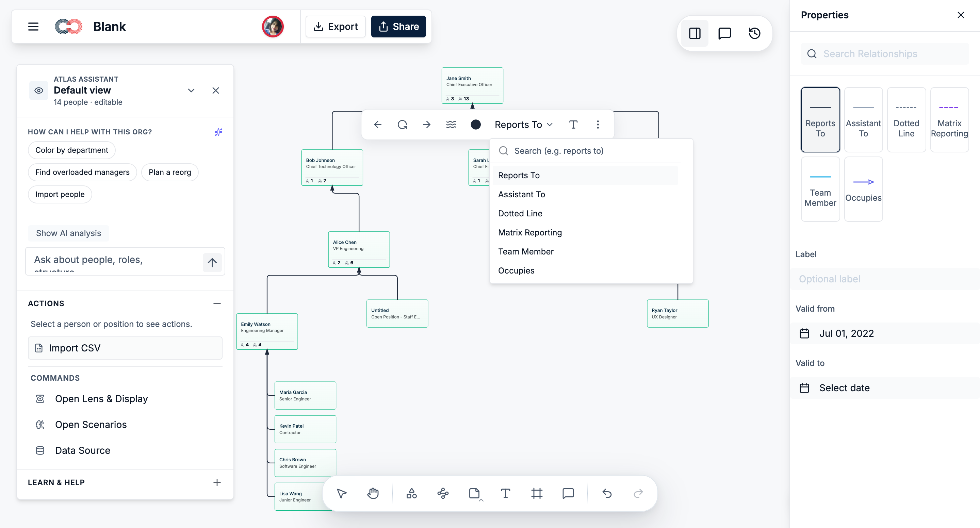
Task: Select Matrix Reporting relationship tile
Action: click(x=949, y=120)
